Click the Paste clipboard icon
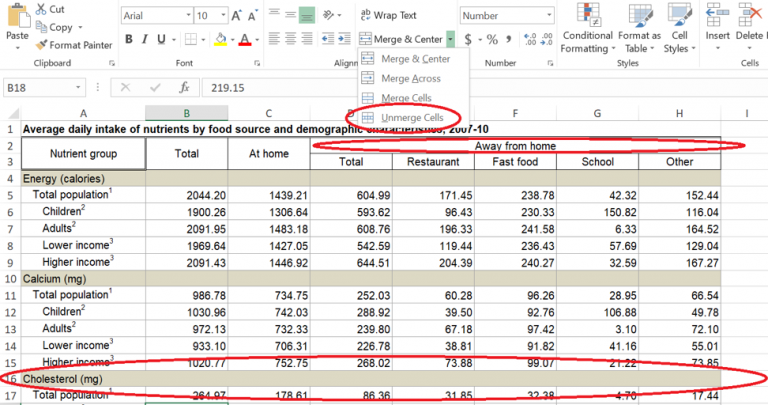 (17, 14)
